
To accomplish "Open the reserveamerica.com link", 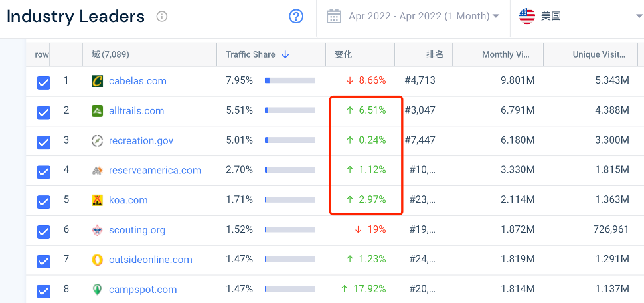I will pyautogui.click(x=155, y=170).
